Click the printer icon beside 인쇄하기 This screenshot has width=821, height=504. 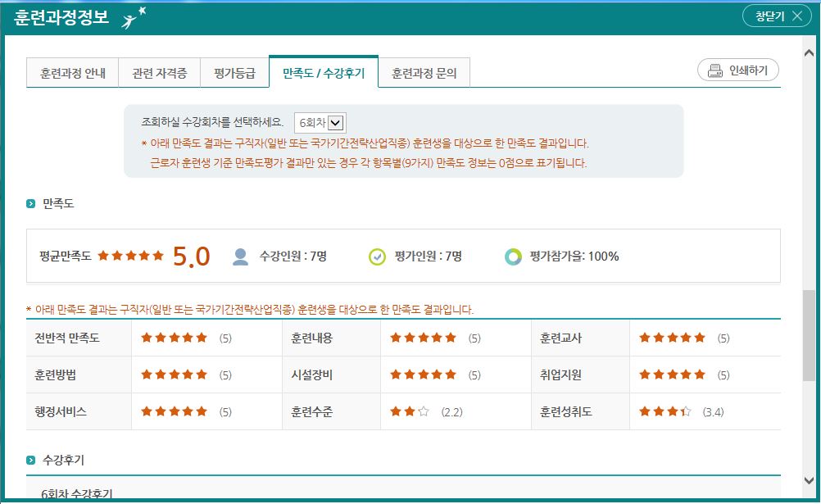pos(714,70)
